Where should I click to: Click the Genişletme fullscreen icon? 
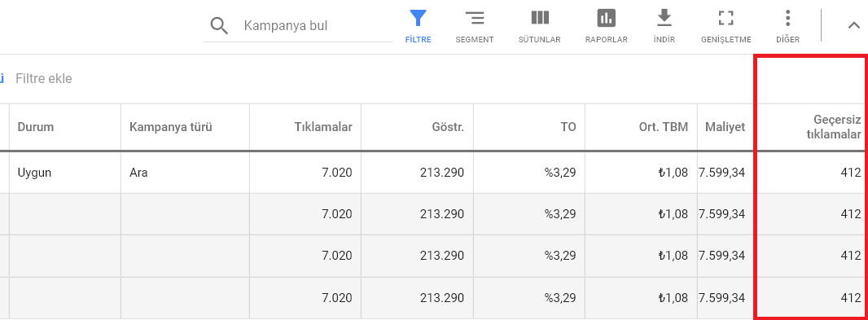tap(726, 18)
